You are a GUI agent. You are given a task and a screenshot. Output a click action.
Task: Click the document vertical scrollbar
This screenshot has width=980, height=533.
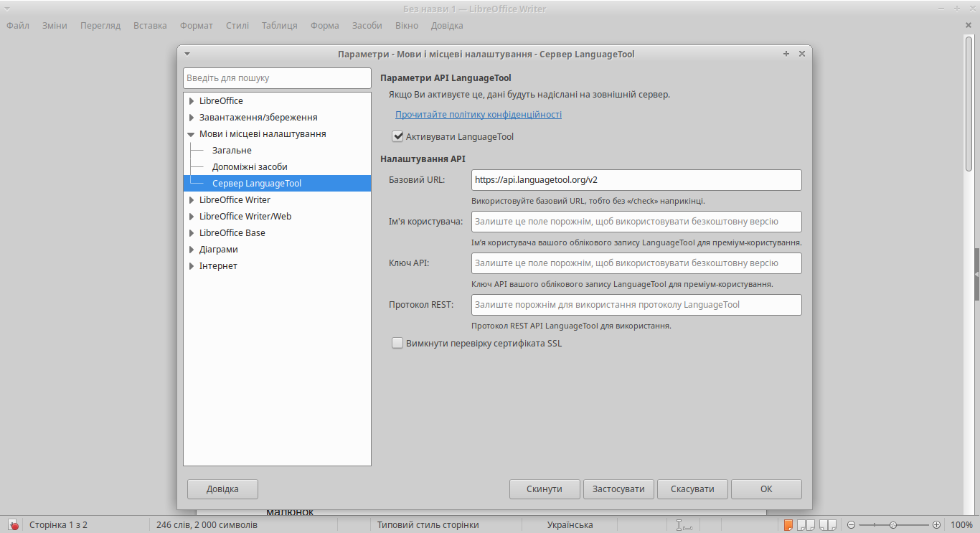point(969,104)
